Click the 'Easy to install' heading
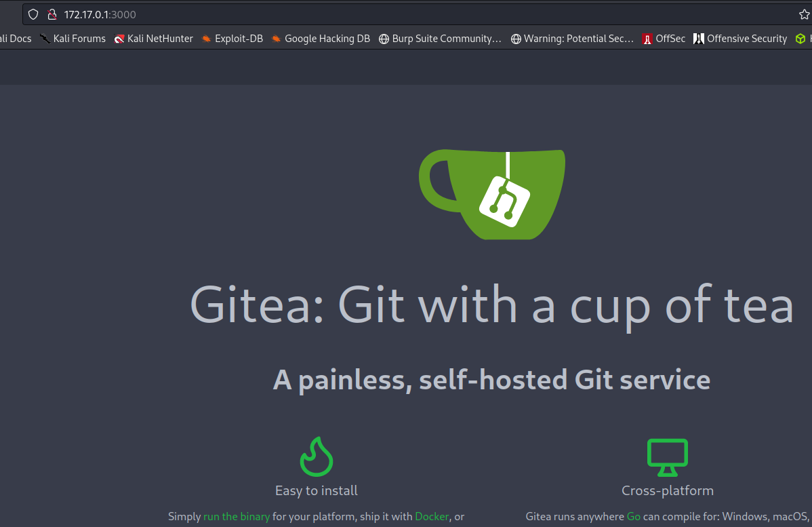Image resolution: width=812 pixels, height=527 pixels. pyautogui.click(x=317, y=491)
